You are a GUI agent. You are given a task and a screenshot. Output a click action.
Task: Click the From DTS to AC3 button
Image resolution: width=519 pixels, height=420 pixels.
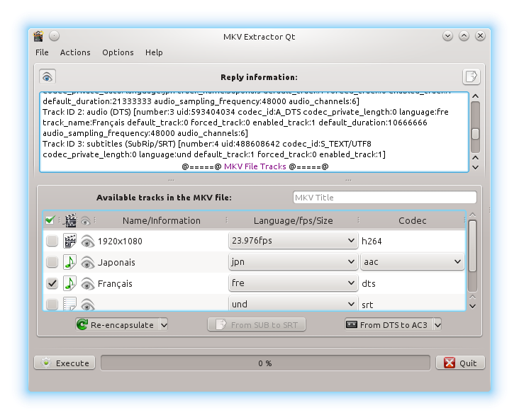click(x=389, y=325)
